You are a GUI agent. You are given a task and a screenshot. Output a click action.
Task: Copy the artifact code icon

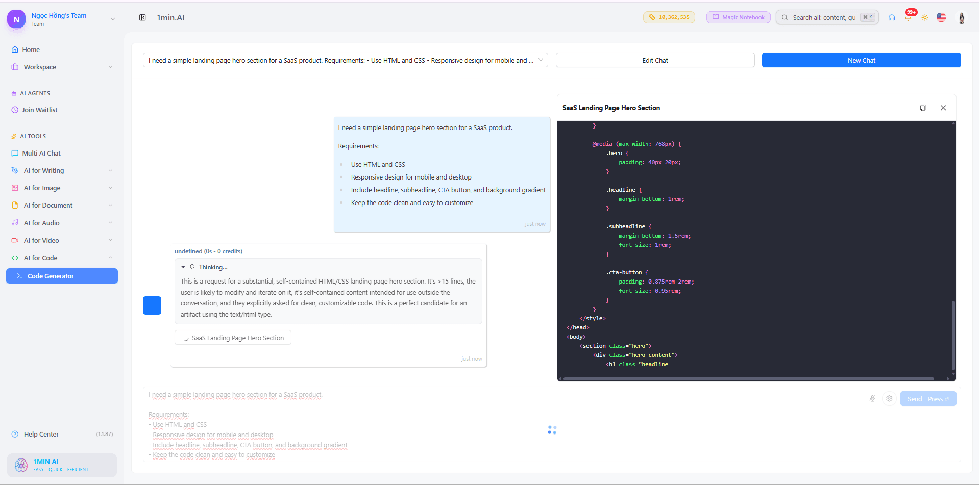click(x=923, y=108)
